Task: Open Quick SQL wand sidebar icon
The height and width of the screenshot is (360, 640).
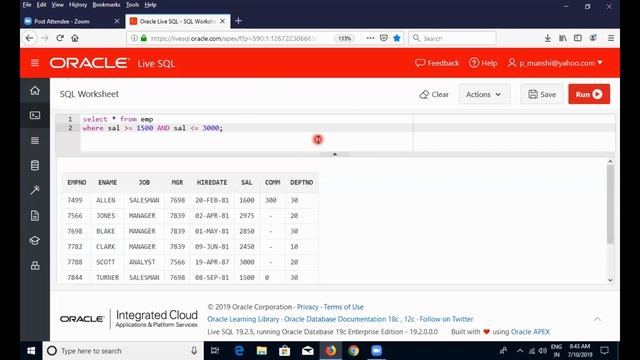Action: (35, 190)
